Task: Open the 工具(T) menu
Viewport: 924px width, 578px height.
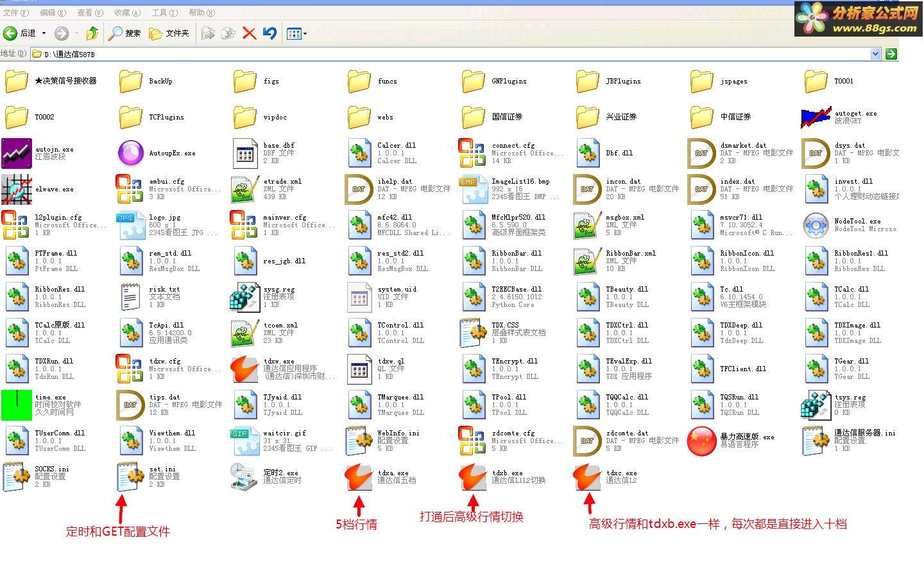Action: 164,13
